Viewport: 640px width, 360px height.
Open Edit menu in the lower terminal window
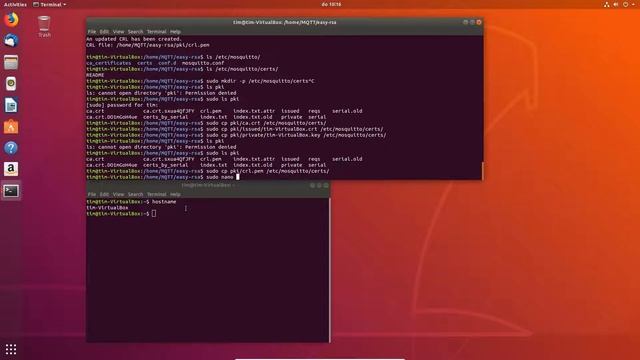(104, 194)
